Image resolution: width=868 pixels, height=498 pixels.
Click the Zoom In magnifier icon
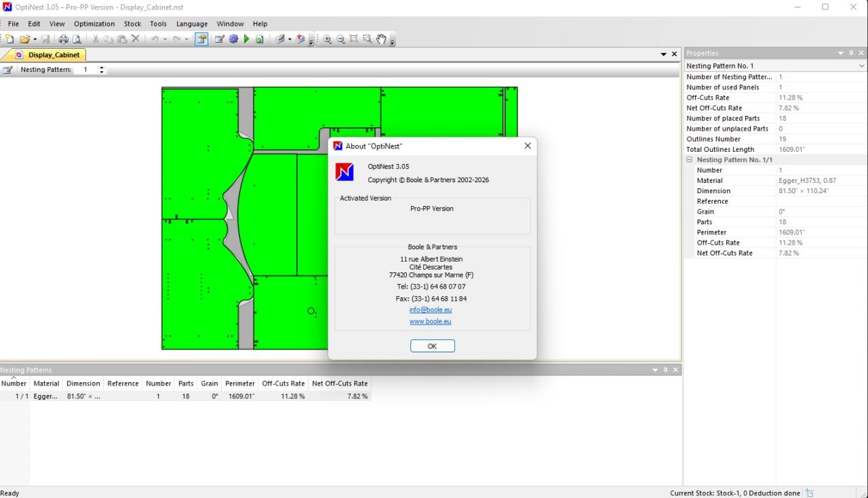click(x=328, y=39)
